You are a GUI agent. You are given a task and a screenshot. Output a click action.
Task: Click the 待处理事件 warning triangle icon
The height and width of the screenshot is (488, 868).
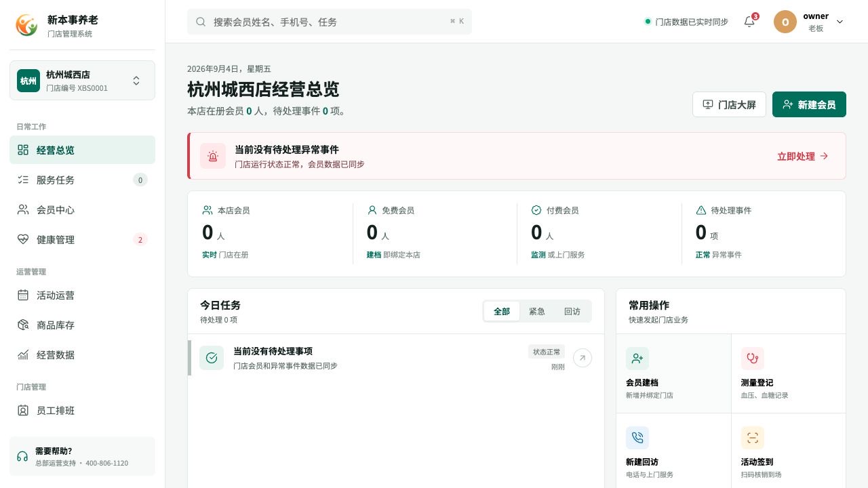point(701,210)
